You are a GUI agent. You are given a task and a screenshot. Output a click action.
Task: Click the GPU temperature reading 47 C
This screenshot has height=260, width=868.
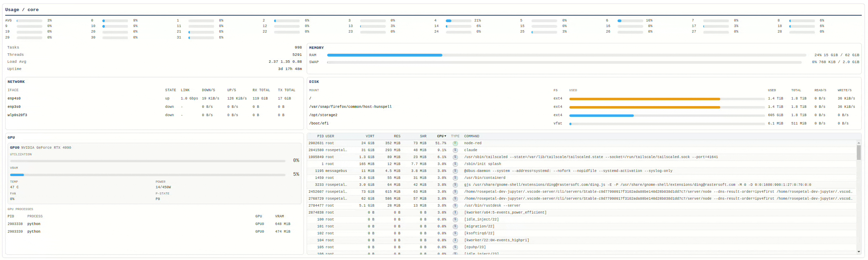15,187
